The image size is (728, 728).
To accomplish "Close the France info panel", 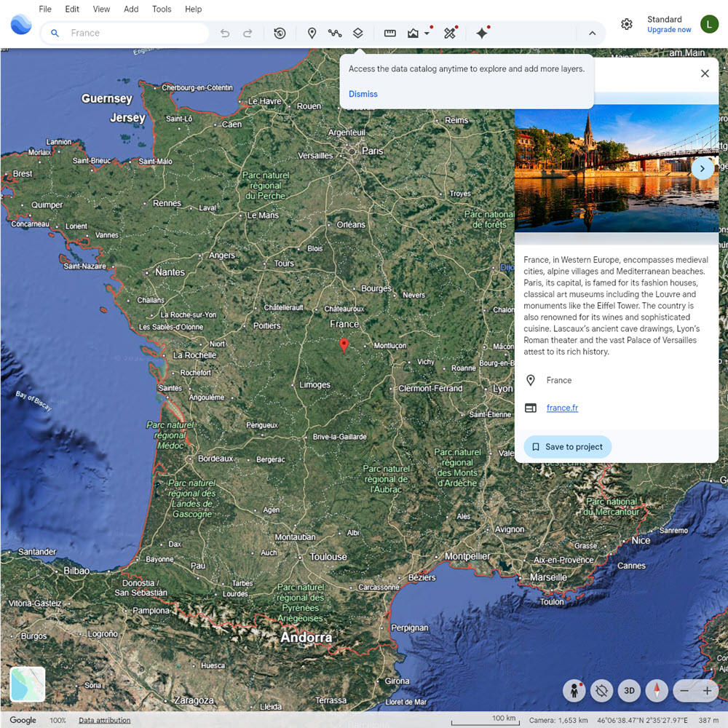I will coord(705,74).
